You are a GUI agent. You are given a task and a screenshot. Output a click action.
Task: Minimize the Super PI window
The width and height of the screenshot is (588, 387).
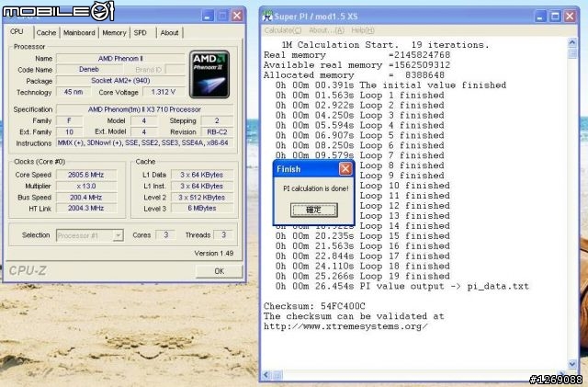(540, 17)
